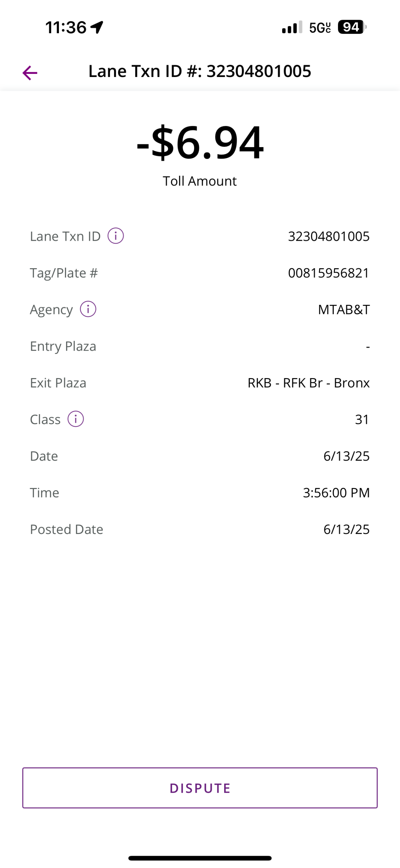Tap the Posted Date value 6/13/25

346,529
